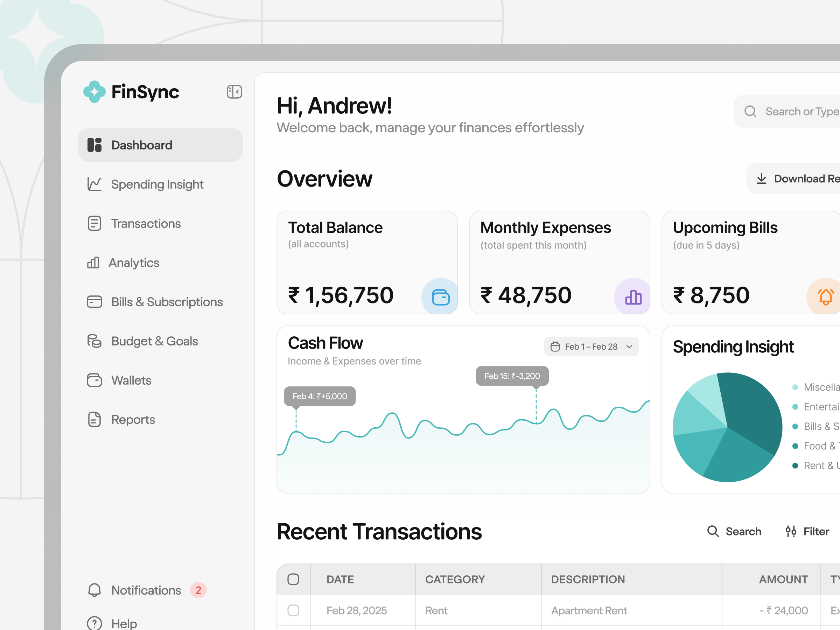Click the magnifier icon in top search
The image size is (840, 630).
click(x=750, y=111)
